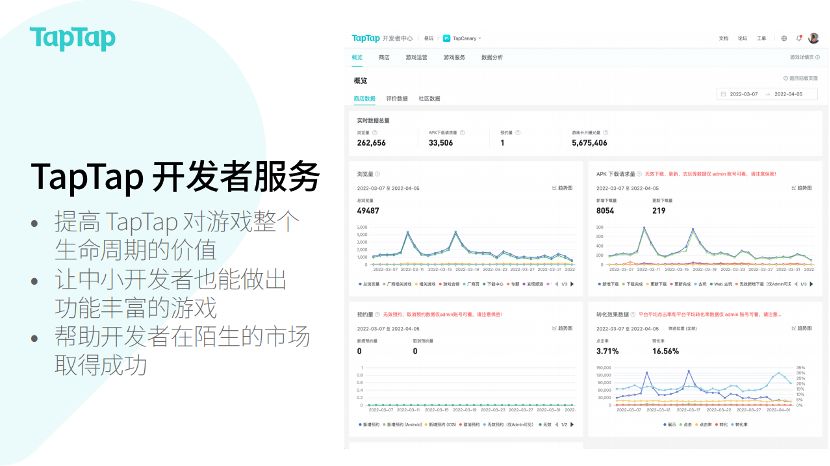Toggle the 新增下载 legend series

click(609, 284)
